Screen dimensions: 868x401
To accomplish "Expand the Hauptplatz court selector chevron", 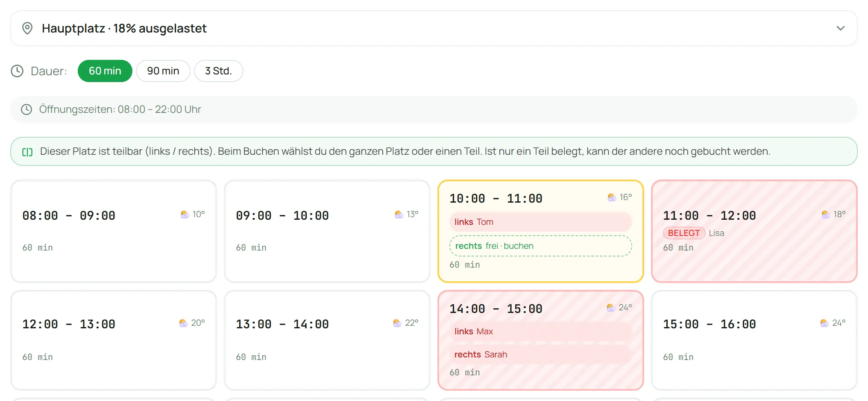I will (x=840, y=28).
